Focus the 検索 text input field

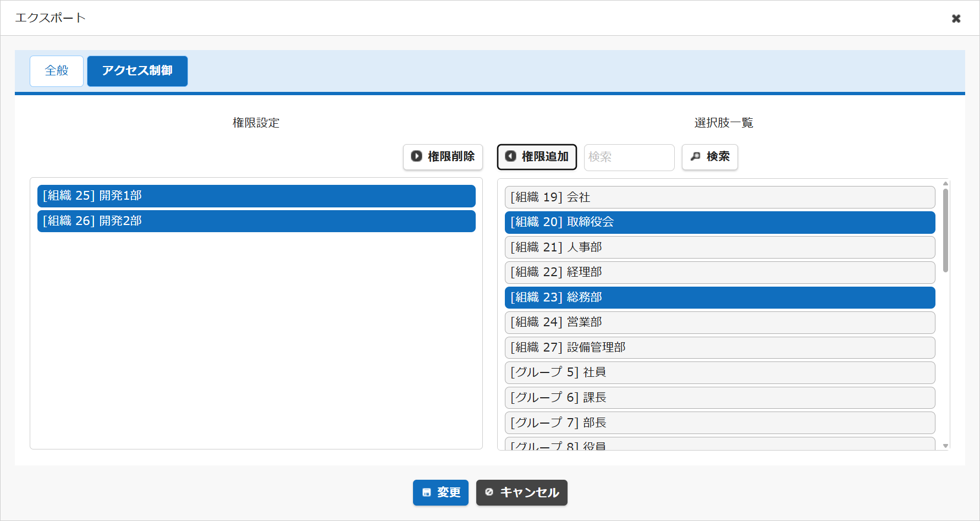coord(629,157)
